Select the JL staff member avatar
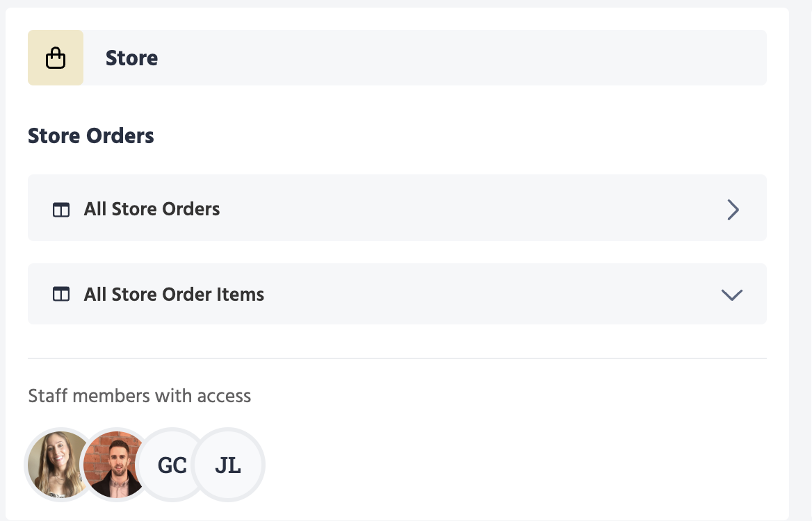Viewport: 812px width, 521px height. (x=229, y=465)
